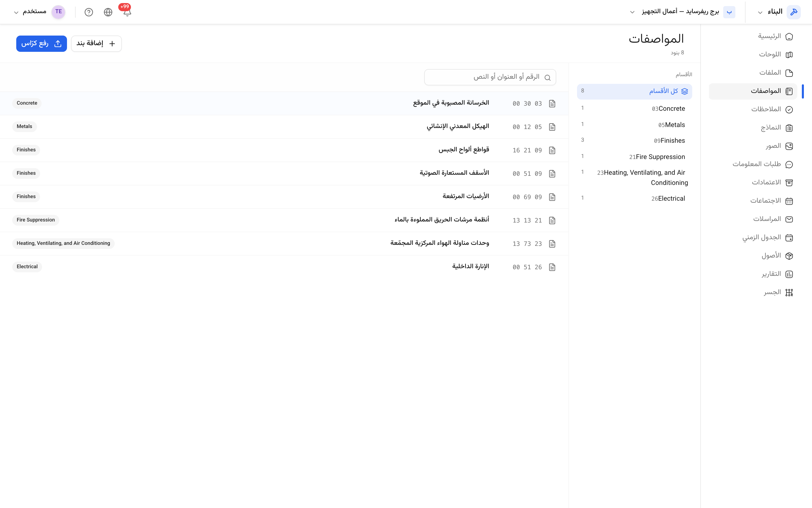Click the رفع كرّاس upload button
The height and width of the screenshot is (508, 812).
click(x=42, y=44)
